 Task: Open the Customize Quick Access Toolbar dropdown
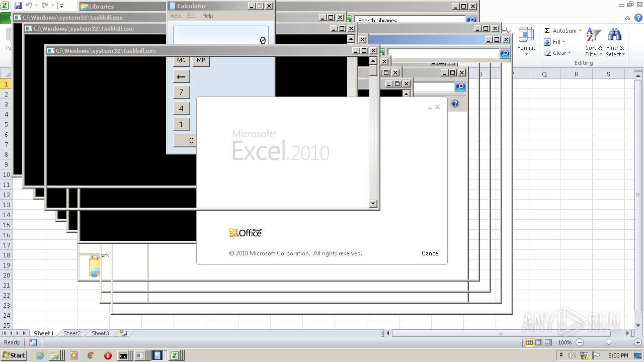coord(61,6)
